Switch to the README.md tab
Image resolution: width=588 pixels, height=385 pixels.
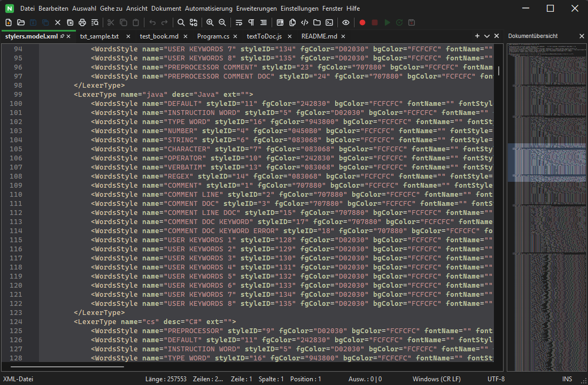(319, 36)
